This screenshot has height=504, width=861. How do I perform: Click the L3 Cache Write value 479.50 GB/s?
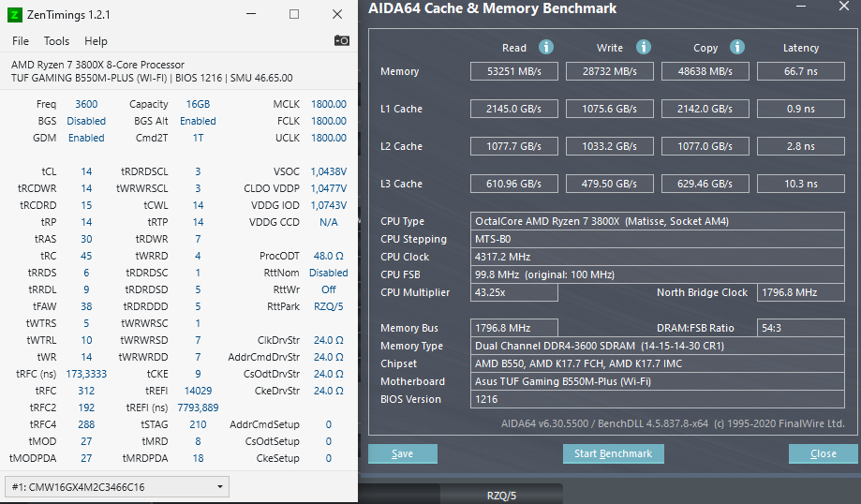click(x=610, y=184)
